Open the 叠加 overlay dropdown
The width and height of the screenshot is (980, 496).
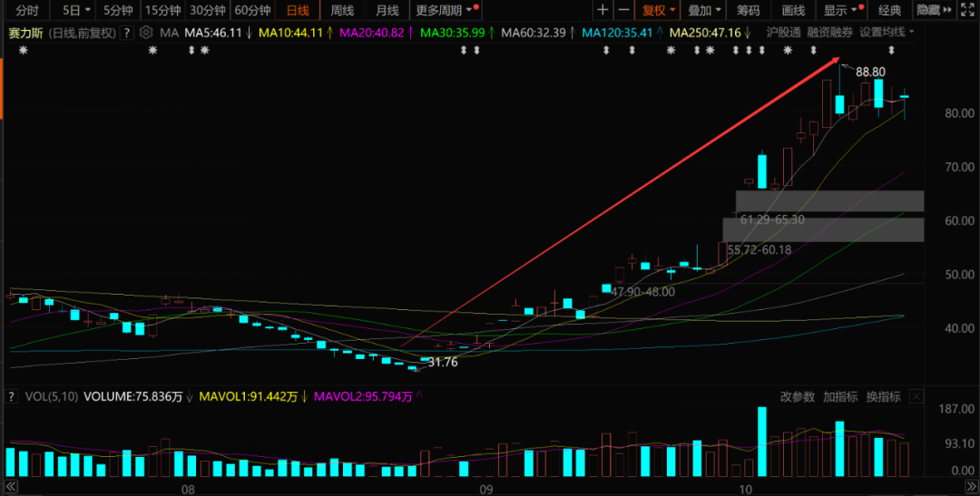[x=703, y=10]
